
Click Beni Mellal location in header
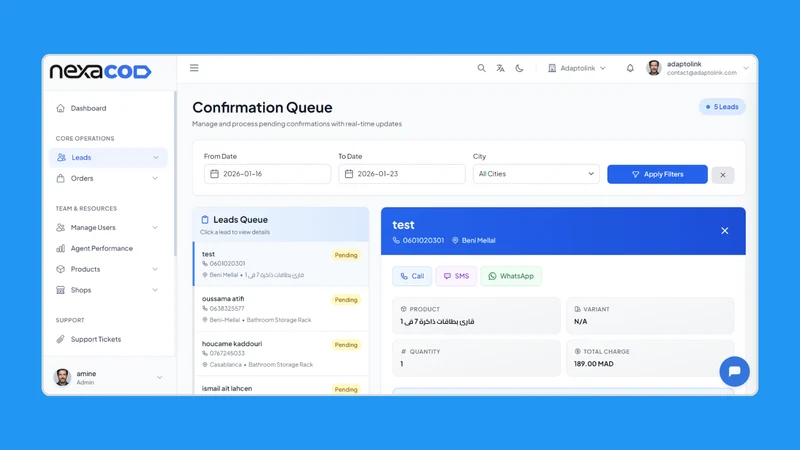(x=478, y=240)
